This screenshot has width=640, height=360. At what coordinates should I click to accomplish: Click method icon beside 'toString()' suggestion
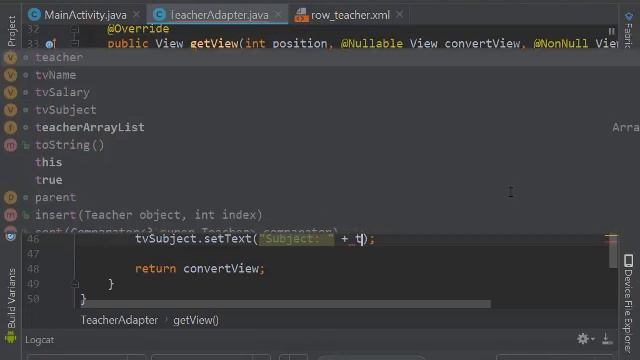[x=11, y=145]
